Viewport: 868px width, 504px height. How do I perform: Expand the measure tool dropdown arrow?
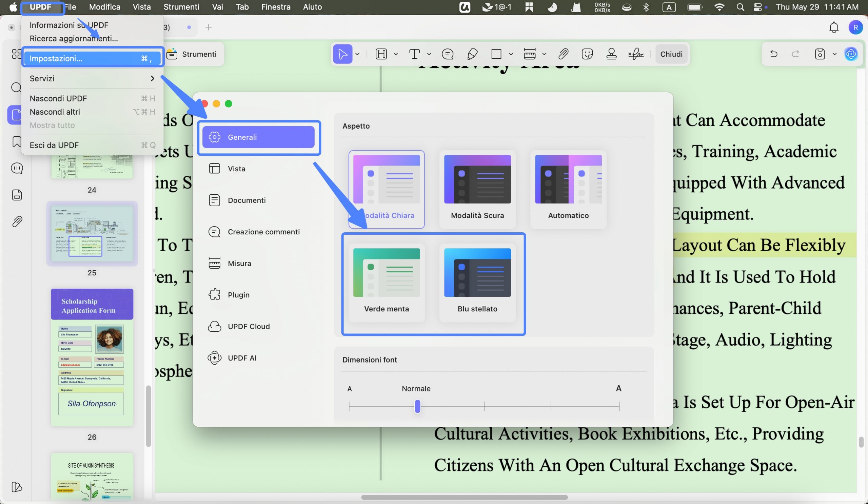[x=544, y=54]
